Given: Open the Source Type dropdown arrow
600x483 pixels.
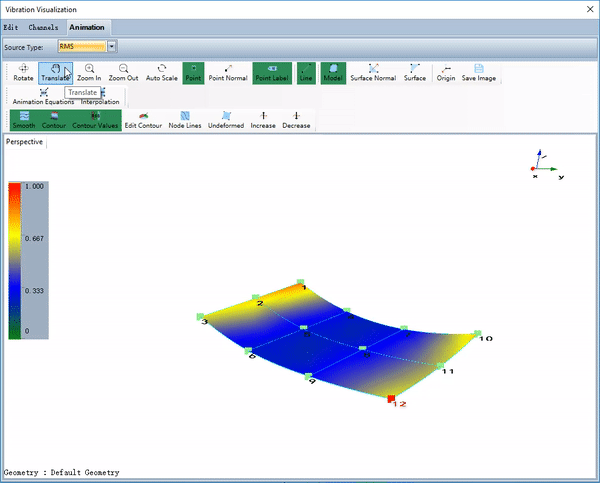Looking at the screenshot, I should 111,46.
